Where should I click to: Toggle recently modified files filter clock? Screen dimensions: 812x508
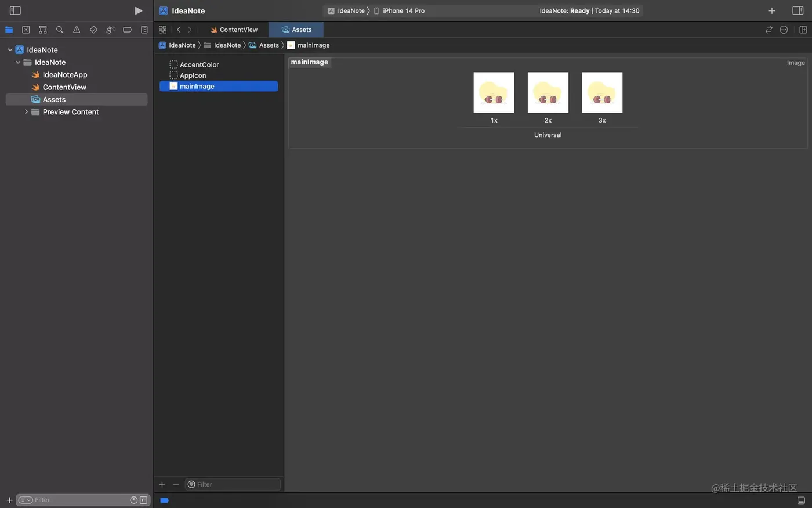coord(134,500)
